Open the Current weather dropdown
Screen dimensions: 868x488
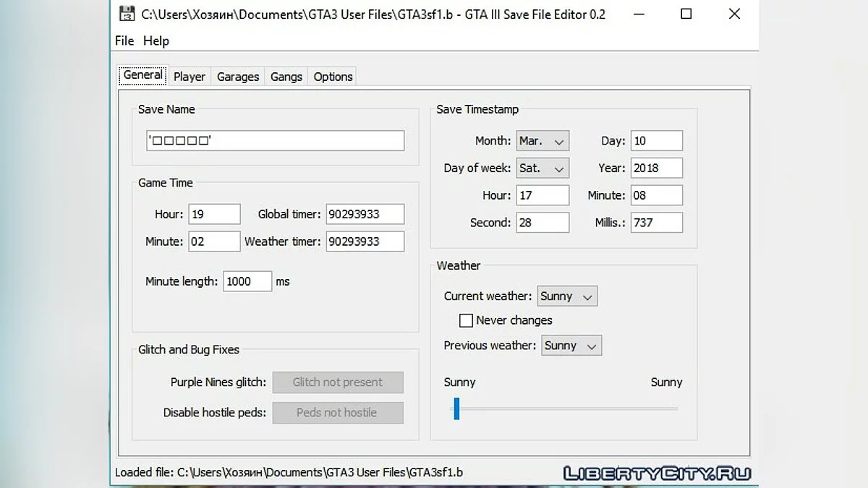[567, 296]
